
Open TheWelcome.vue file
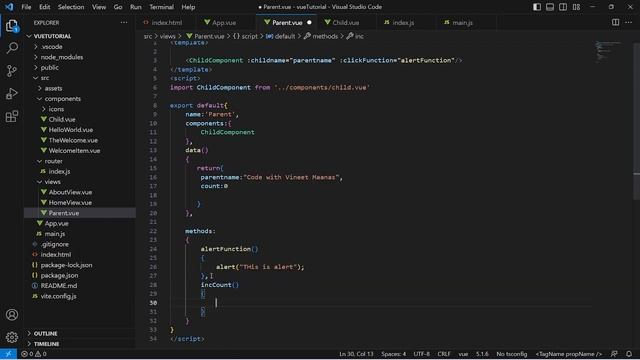(x=73, y=140)
